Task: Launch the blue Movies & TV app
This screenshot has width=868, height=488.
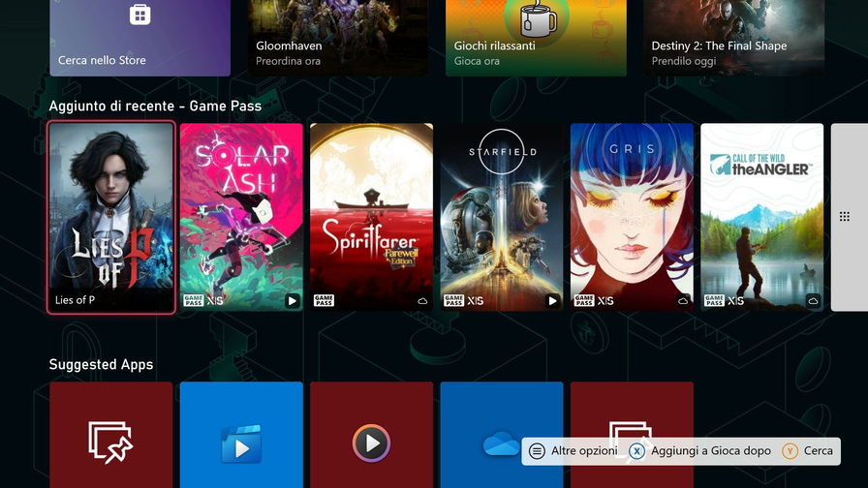Action: coord(241,435)
